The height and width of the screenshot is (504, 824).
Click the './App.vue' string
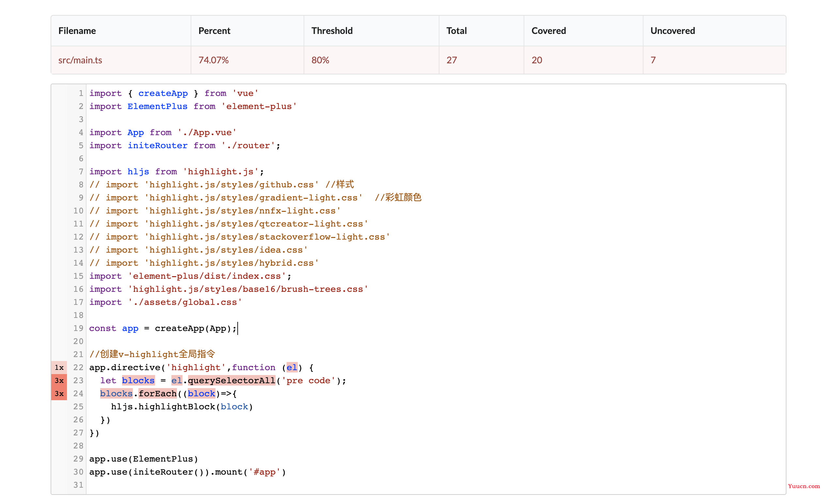click(207, 133)
